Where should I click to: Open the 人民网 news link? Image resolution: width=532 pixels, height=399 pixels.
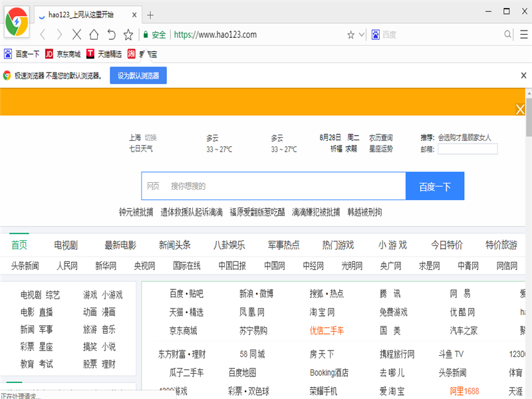coord(67,265)
